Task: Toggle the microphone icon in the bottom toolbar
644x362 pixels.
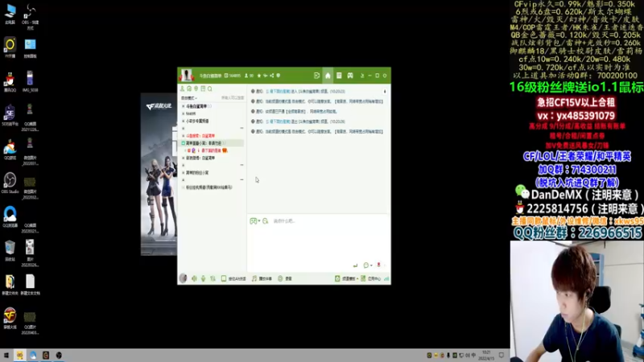Action: pos(204,278)
